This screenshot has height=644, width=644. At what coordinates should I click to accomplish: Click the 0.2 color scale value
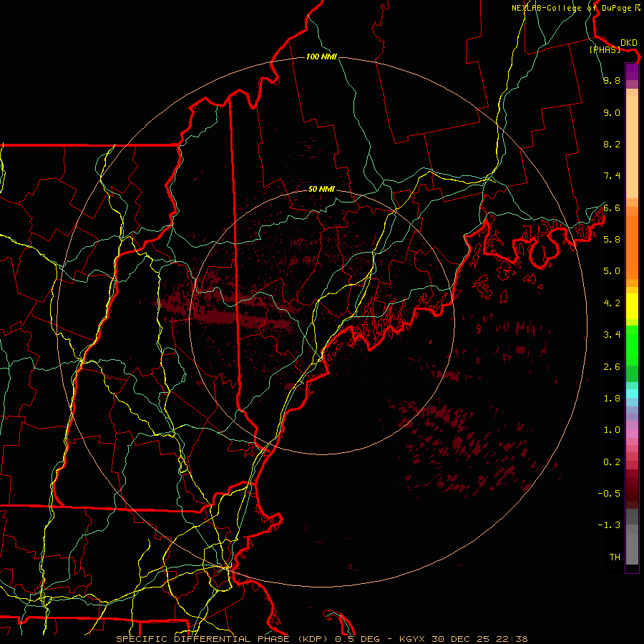point(612,462)
